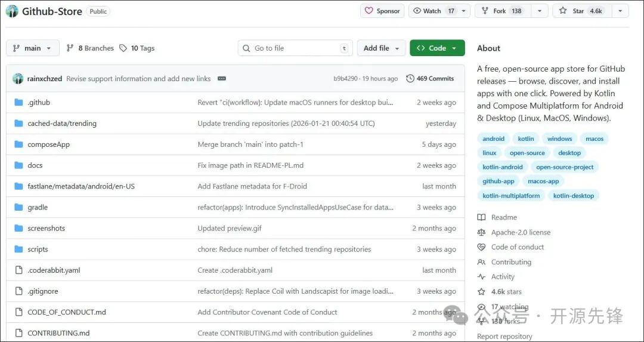Image resolution: width=644 pixels, height=342 pixels.
Task: Open commit 'Fix image path in README-PL.md'
Action: (x=250, y=165)
